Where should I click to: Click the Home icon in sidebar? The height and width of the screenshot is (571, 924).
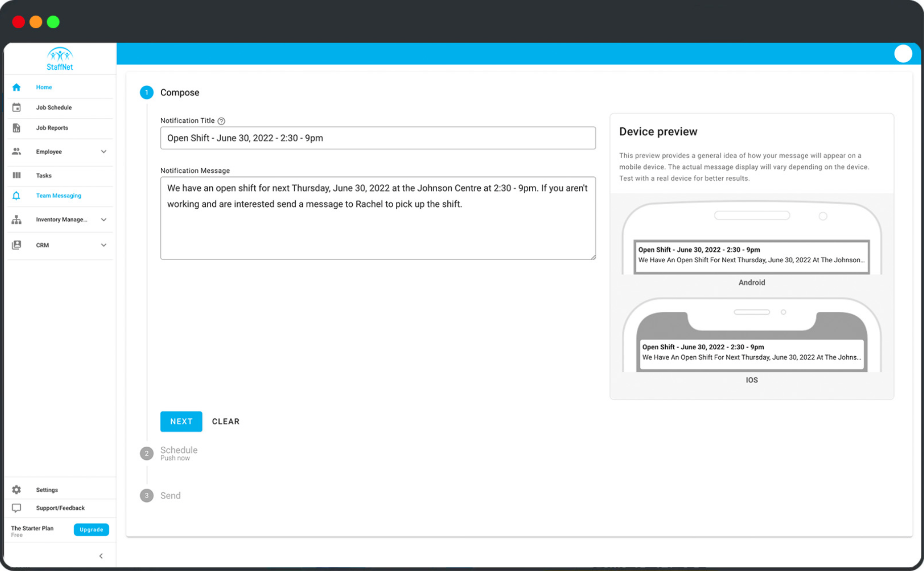coord(17,87)
